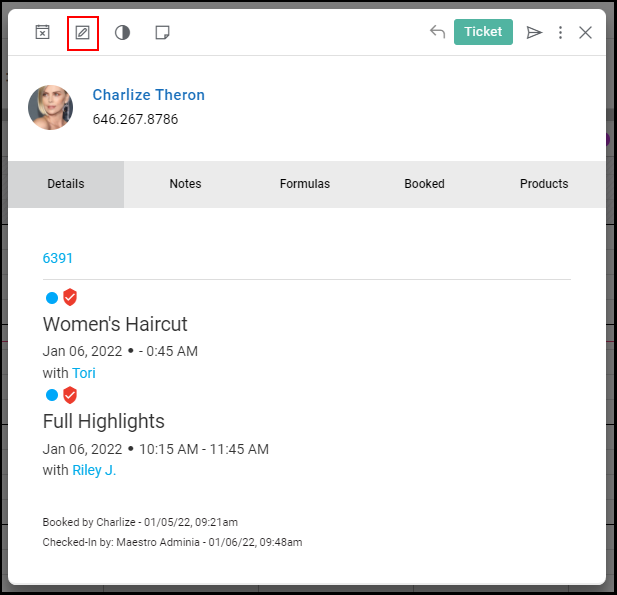Screen dimensions: 617x595
Task: Click Checked-In by Maestro Adminia text
Action: click(172, 542)
